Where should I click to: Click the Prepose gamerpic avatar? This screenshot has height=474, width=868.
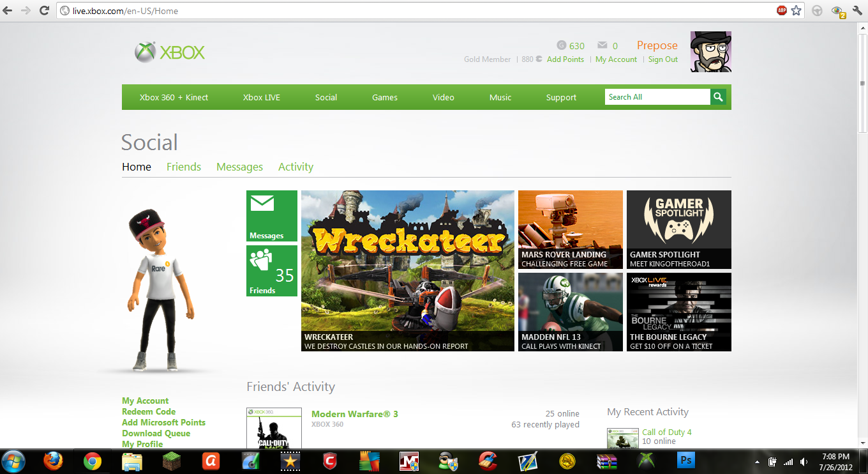pyautogui.click(x=710, y=52)
